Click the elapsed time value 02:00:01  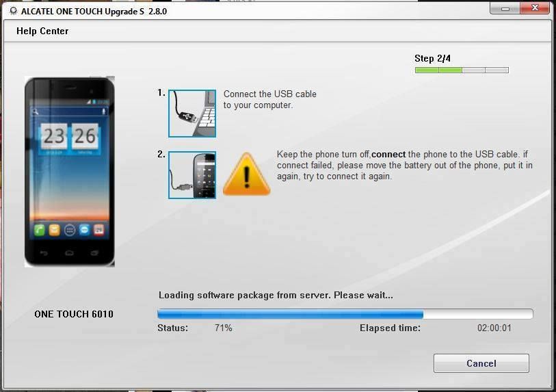(494, 328)
